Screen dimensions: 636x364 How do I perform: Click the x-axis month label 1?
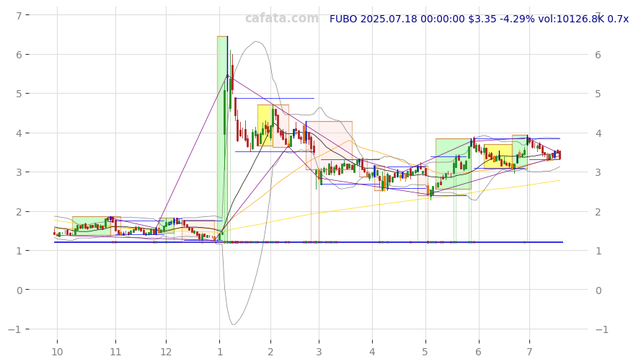tap(219, 352)
